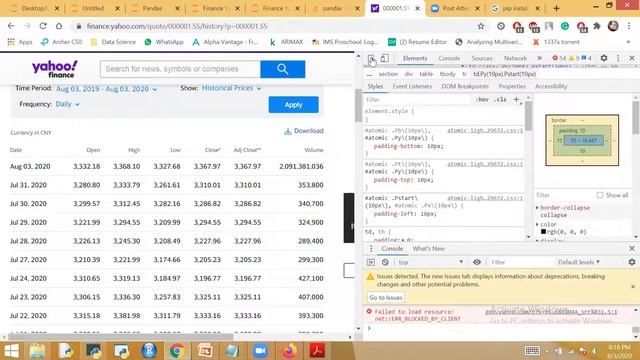Enable the Show all computed checkbox
This screenshot has height=360, width=640.
click(x=600, y=195)
